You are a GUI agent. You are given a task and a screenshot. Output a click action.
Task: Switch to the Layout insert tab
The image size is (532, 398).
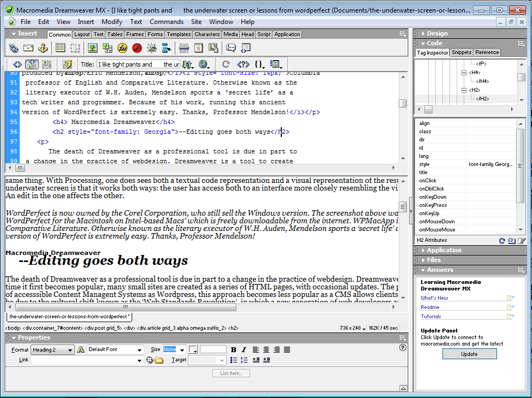pyautogui.click(x=82, y=34)
